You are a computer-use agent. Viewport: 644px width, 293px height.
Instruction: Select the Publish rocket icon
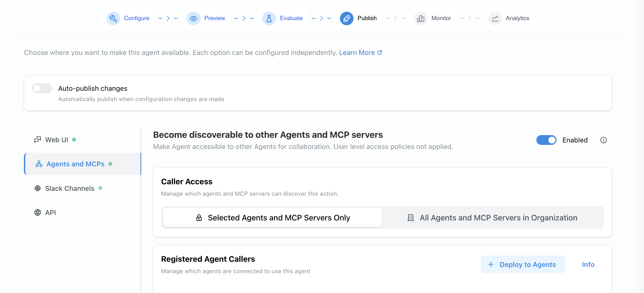346,18
